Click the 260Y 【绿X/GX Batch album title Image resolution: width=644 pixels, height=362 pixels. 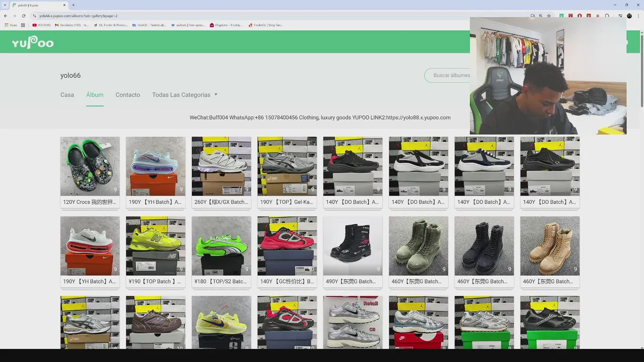(x=221, y=202)
